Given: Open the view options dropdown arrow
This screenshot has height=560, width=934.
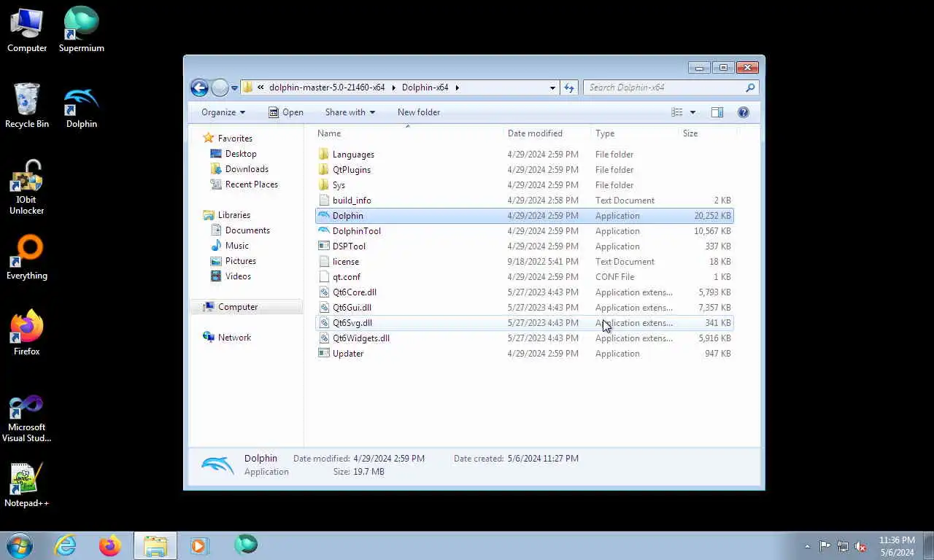Looking at the screenshot, I should (692, 112).
